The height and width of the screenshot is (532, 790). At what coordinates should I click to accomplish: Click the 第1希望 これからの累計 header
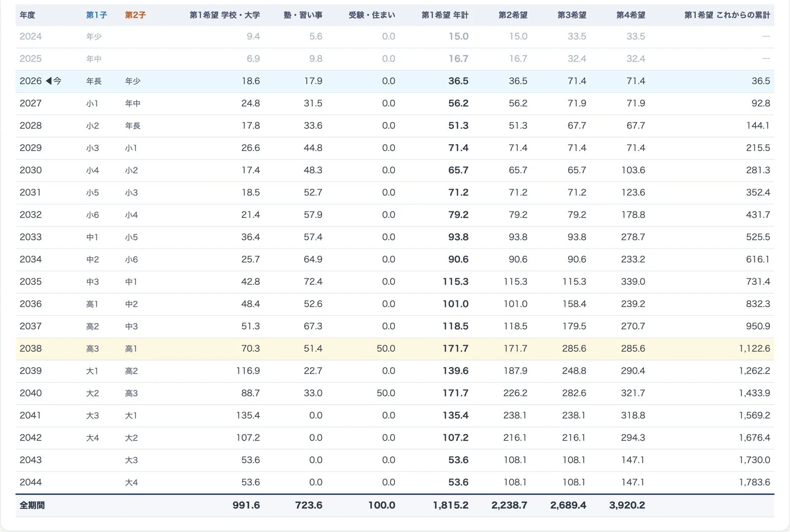[x=727, y=15]
